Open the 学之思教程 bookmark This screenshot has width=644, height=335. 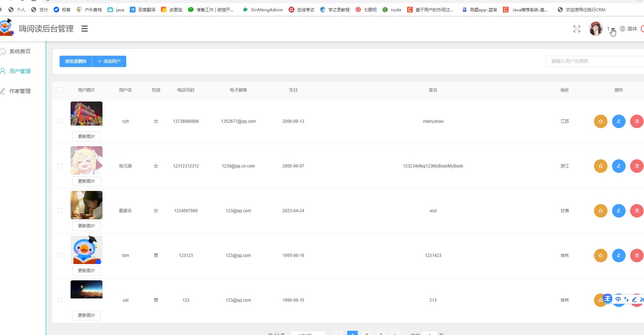pos(335,10)
